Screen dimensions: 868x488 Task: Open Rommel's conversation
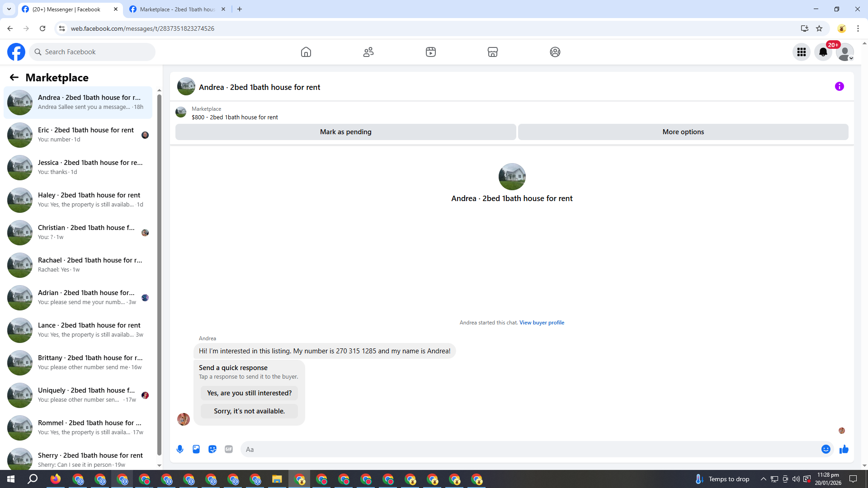point(78,427)
